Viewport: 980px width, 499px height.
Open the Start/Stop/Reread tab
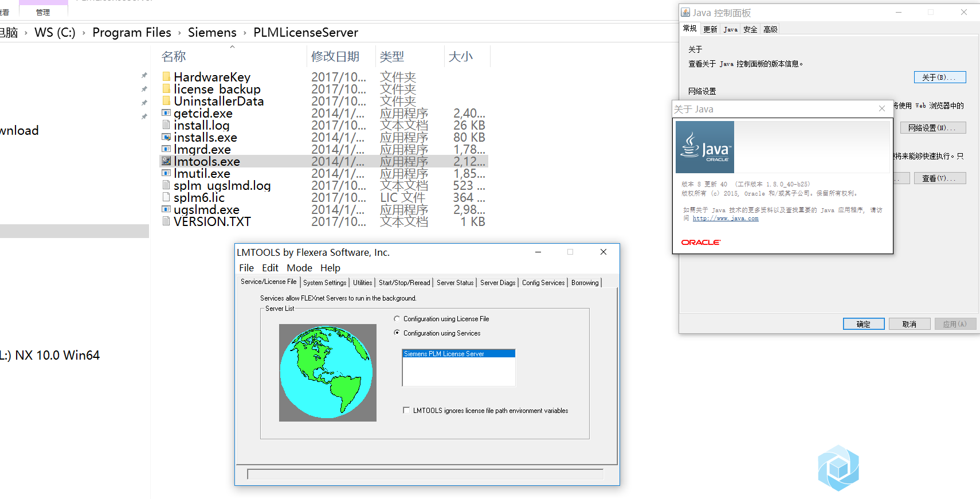(x=404, y=283)
